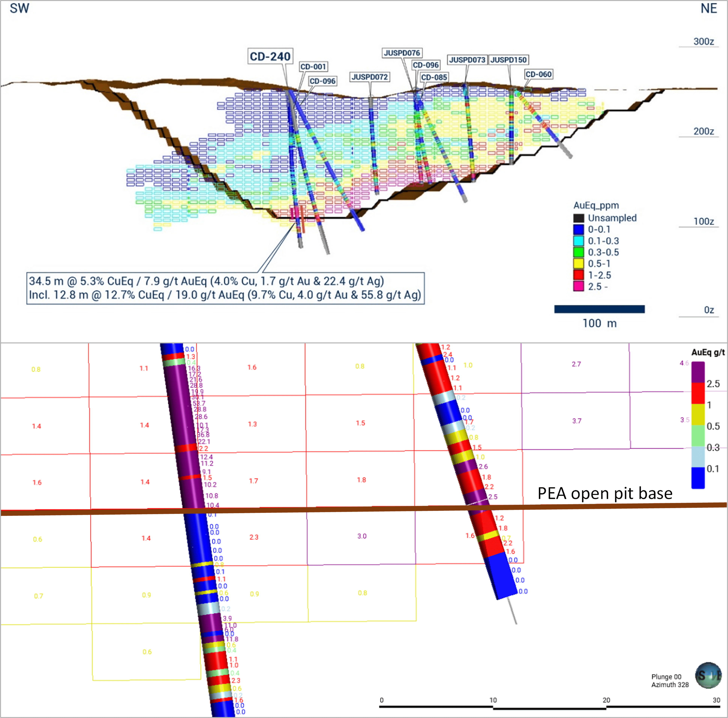Click the 3D orientation globe icon
The width and height of the screenshot is (728, 718).
click(708, 675)
